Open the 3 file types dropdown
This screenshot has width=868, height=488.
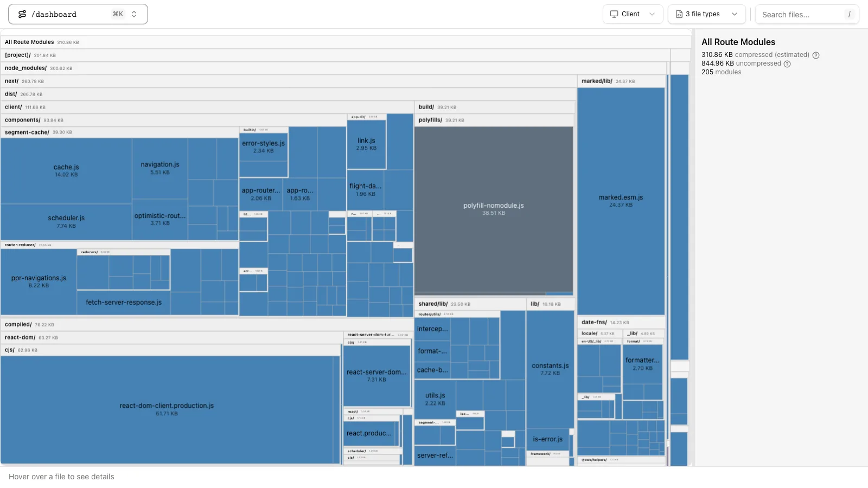tap(706, 14)
